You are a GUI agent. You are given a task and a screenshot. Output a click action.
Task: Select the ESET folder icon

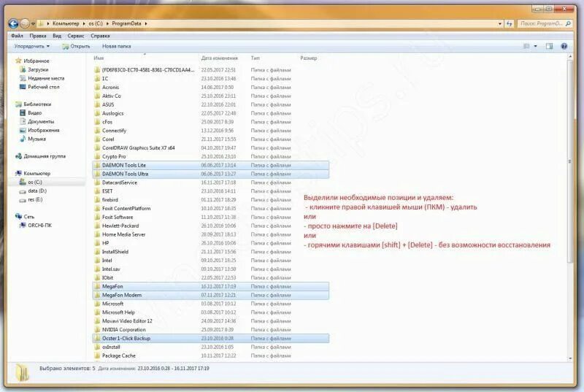pyautogui.click(x=97, y=191)
